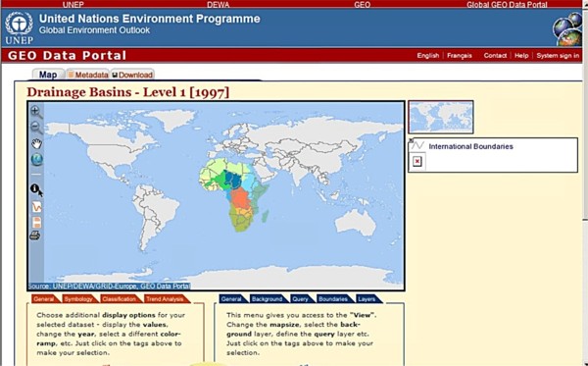Click the globe images in header corner
588x366 pixels.
[567, 29]
